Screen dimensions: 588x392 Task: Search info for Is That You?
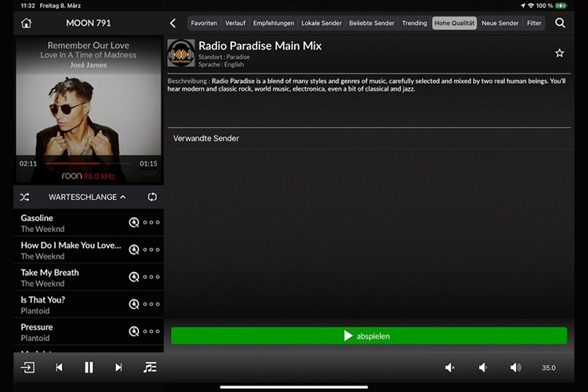coord(134,304)
